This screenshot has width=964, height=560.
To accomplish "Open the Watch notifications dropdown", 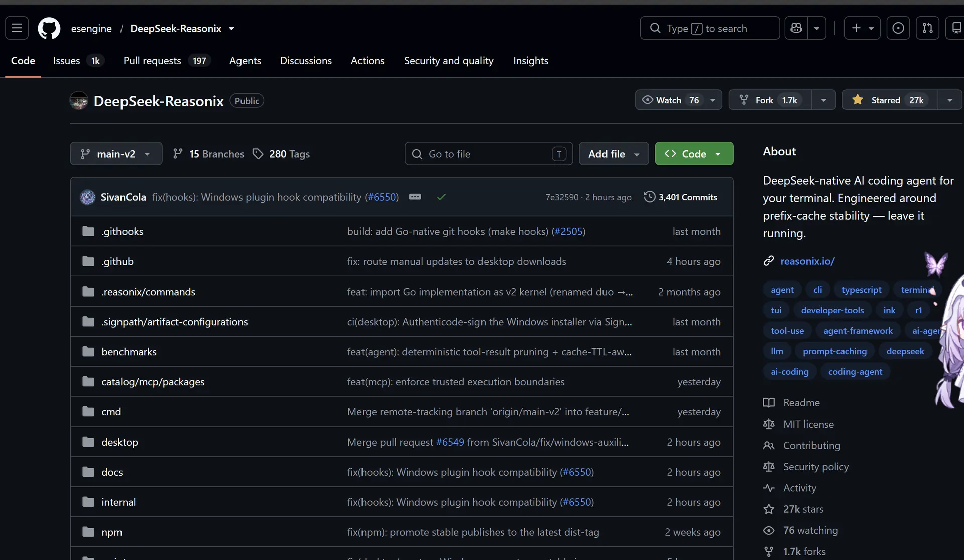I will click(679, 100).
